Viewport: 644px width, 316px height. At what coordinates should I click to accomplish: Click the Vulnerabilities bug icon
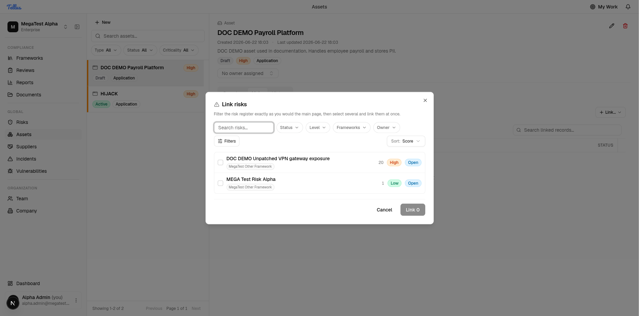pos(10,171)
